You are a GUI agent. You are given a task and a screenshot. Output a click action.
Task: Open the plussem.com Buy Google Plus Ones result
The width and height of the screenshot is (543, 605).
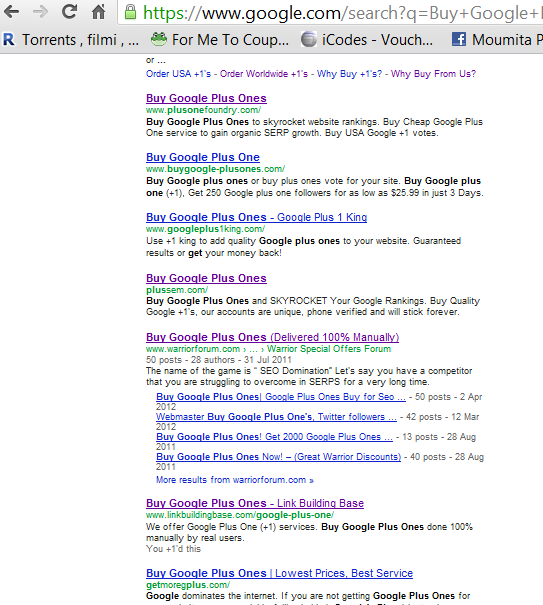[x=206, y=278]
